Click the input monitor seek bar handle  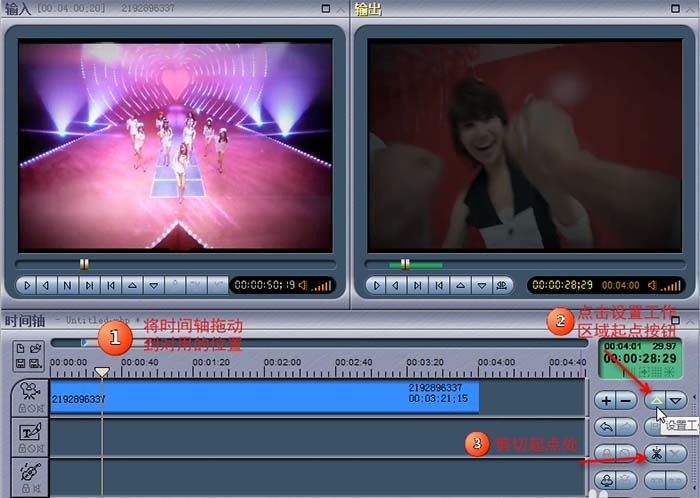[84, 265]
